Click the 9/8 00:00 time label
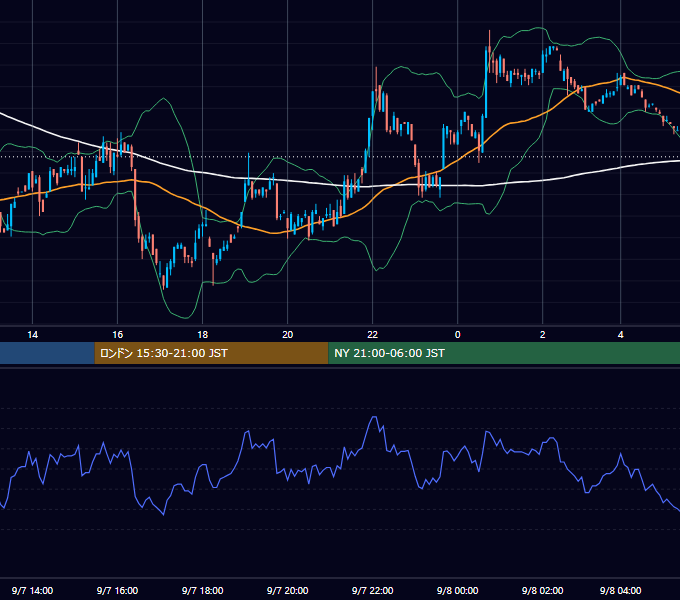This screenshot has width=680, height=600. point(458,590)
